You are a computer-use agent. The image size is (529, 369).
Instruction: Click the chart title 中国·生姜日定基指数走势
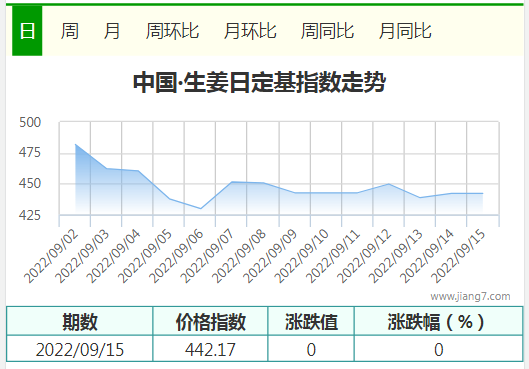coord(259,82)
